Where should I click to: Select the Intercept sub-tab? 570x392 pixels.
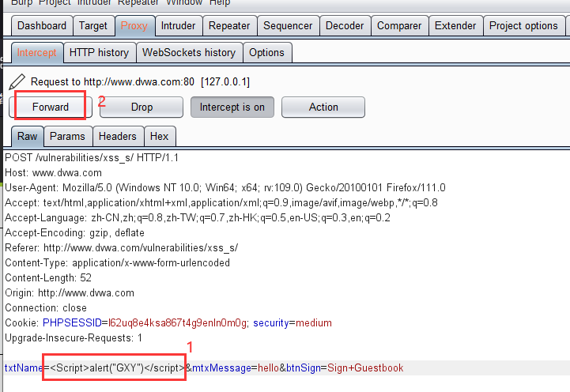click(x=36, y=53)
